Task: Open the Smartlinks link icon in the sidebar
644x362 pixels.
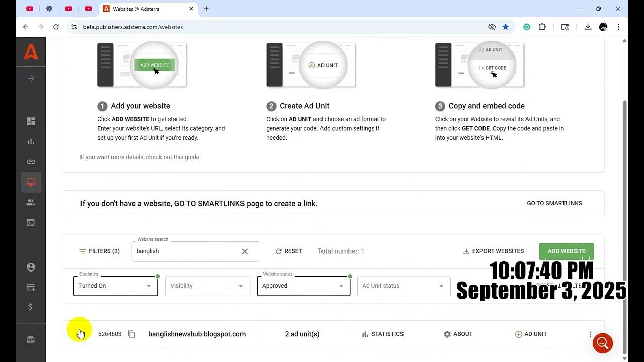Action: click(31, 162)
